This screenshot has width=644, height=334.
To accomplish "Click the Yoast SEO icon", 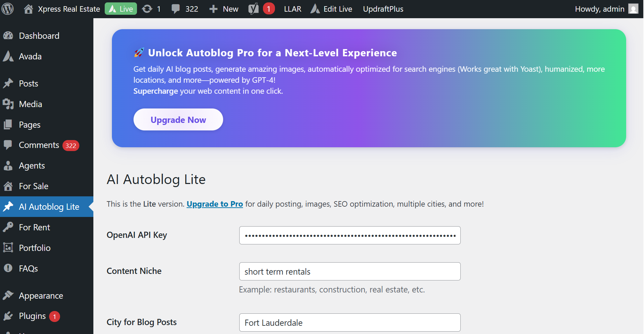I will [x=253, y=9].
